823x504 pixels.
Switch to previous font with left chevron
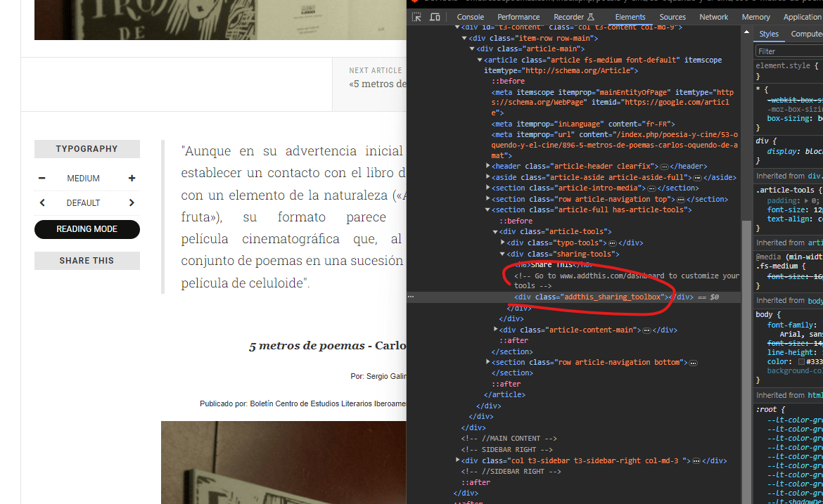(x=42, y=203)
